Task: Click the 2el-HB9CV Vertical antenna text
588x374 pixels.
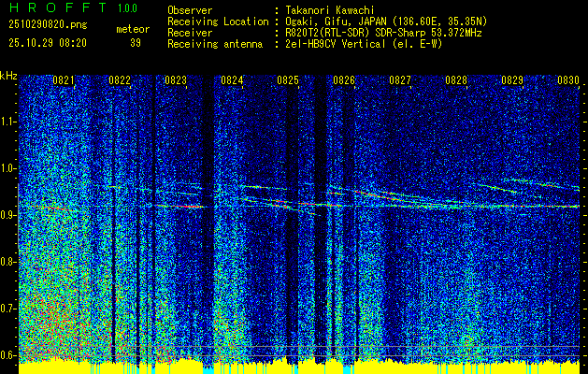Action: tap(364, 44)
